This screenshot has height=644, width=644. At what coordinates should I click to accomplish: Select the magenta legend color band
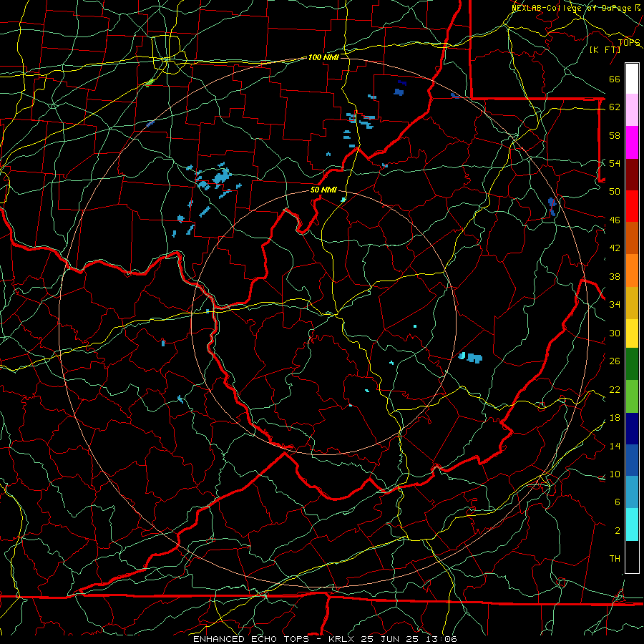click(x=632, y=142)
